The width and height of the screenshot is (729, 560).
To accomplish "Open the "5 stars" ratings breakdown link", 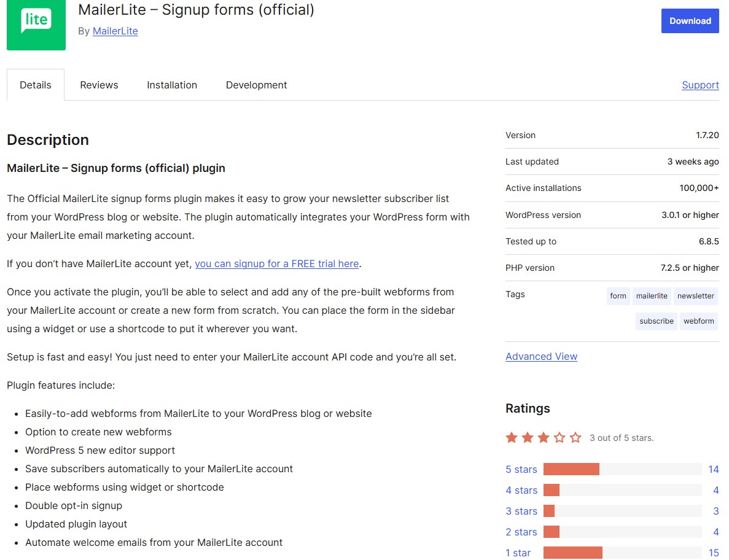I will [x=521, y=469].
